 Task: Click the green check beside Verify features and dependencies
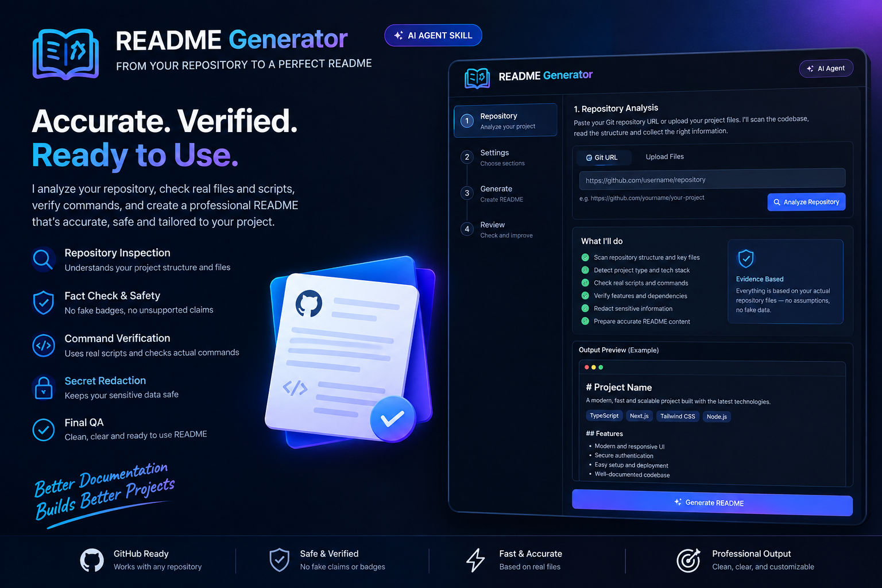point(585,296)
